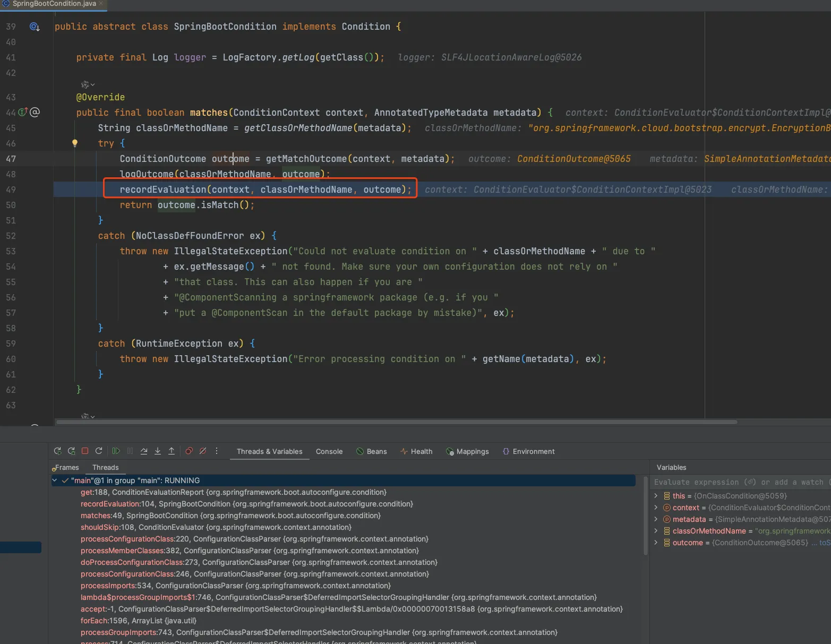Switch to the Console tab
Image resolution: width=831 pixels, height=644 pixels.
point(329,452)
